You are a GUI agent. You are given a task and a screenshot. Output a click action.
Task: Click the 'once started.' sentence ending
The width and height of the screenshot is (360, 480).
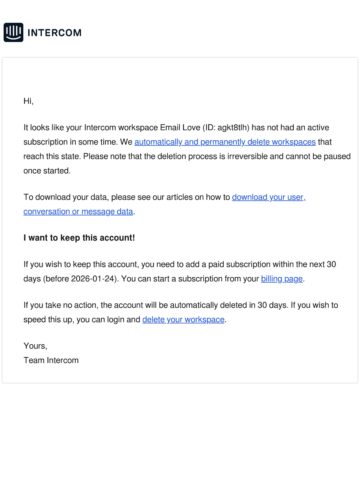point(47,171)
